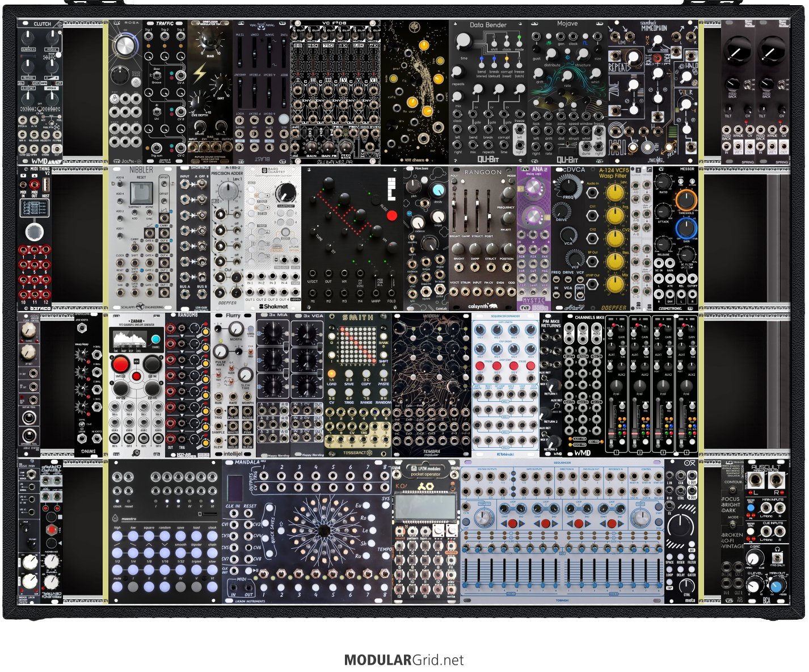Image resolution: width=809 pixels, height=672 pixels.
Task: Click the Paste button on the Smith module
Action: 383,374
